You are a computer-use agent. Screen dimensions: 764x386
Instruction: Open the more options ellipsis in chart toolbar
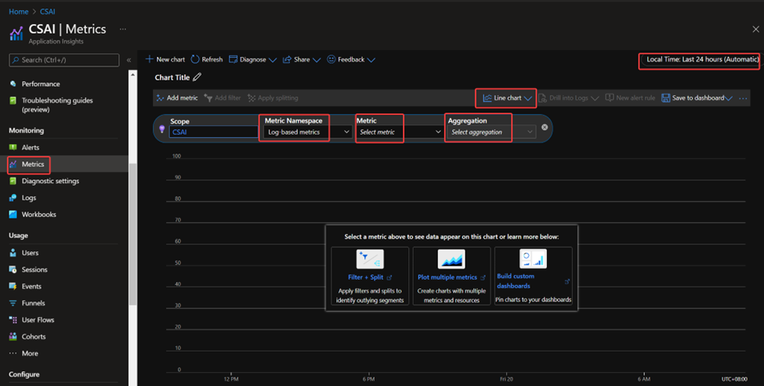click(x=743, y=98)
